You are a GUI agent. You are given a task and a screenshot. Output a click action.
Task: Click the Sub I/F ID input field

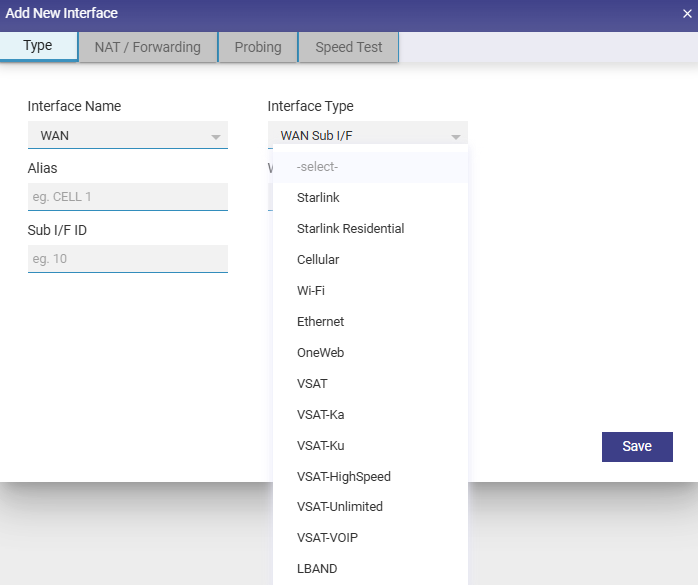[127, 259]
